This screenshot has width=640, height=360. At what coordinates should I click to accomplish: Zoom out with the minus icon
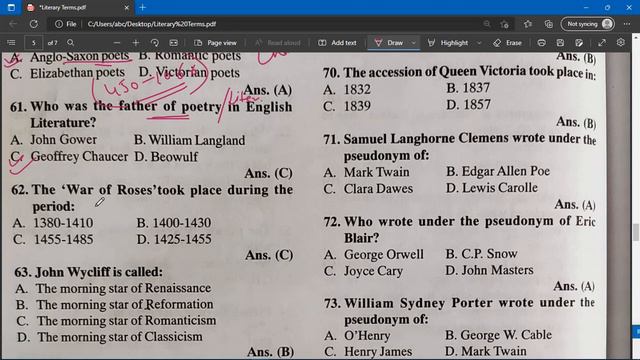click(117, 42)
